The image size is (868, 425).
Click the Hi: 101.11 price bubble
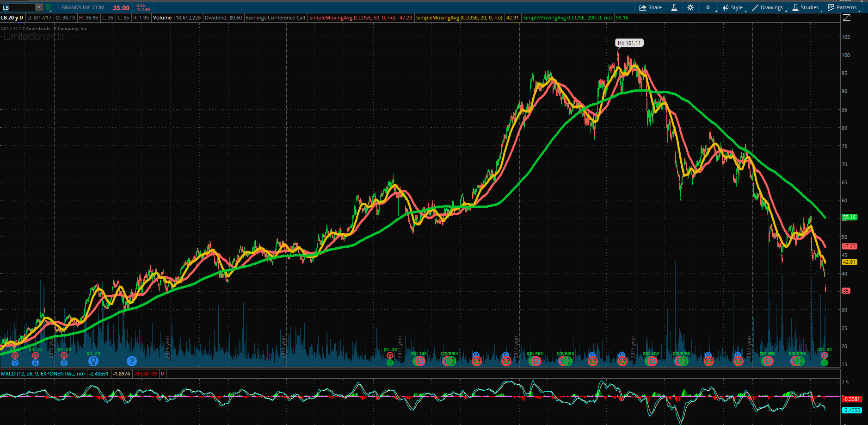tap(629, 43)
